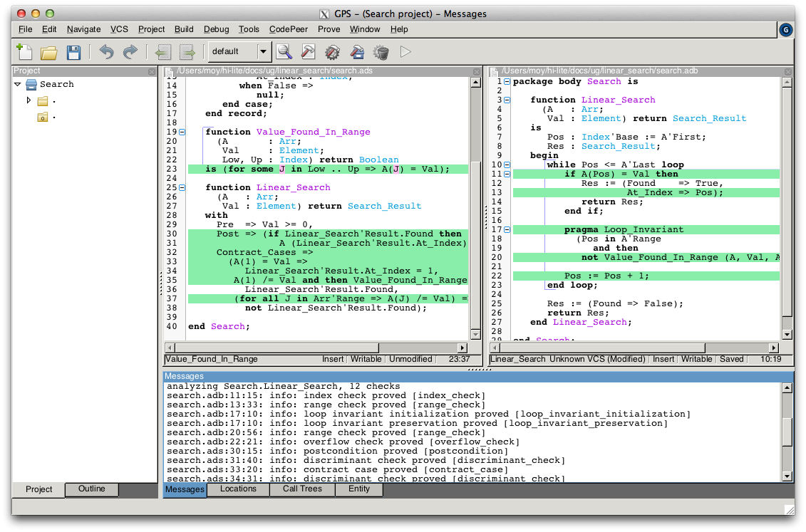Open the Build menu
The image size is (806, 532).
tap(184, 29)
